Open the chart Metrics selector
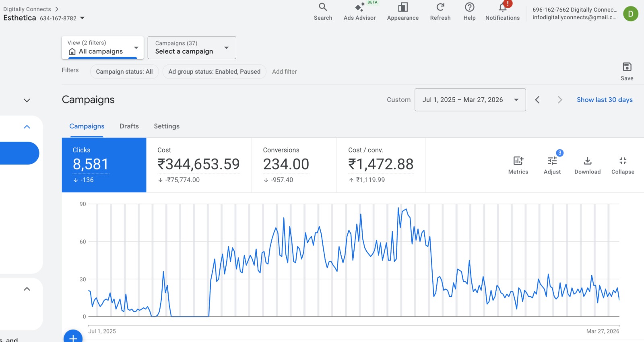This screenshot has width=644, height=342. 518,165
